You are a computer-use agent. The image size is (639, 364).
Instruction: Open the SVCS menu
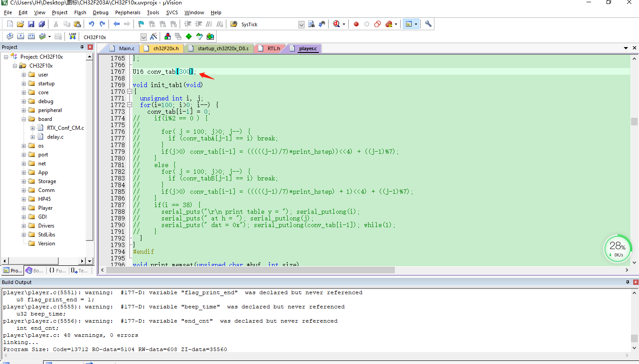[x=172, y=12]
